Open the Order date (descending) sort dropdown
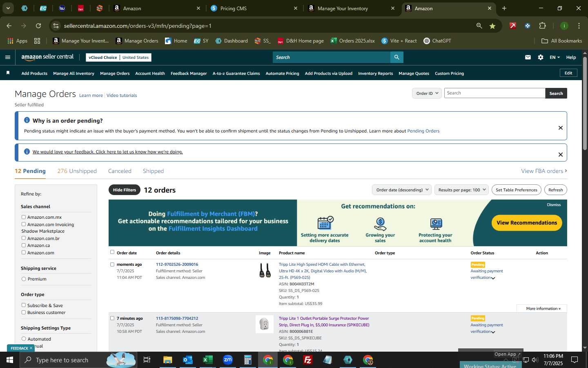Screen dimensions: 588x368 pyautogui.click(x=402, y=190)
